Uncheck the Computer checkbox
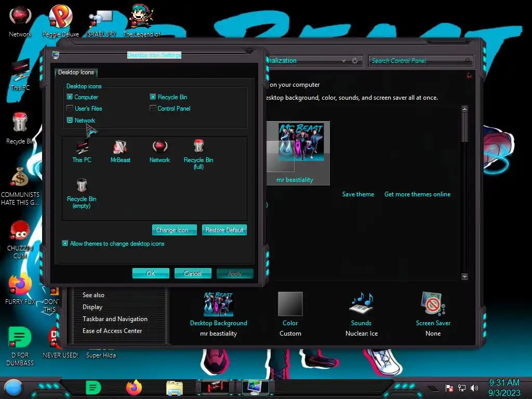The image size is (532, 399). 70,97
